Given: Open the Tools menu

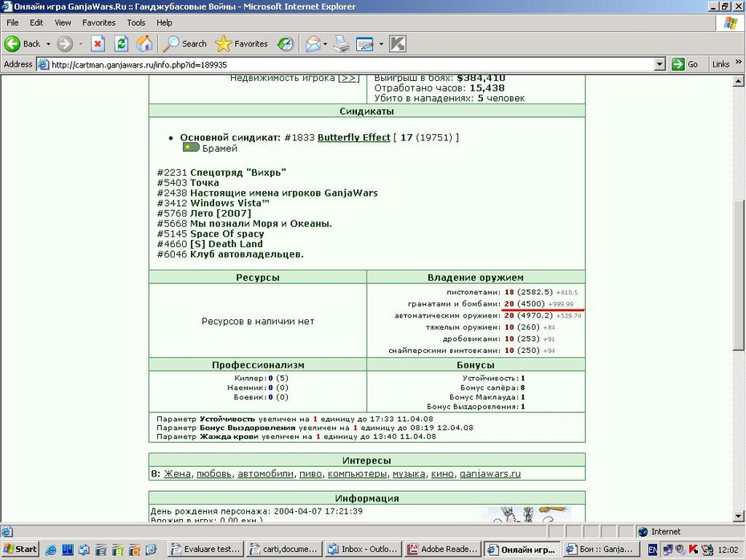Looking at the screenshot, I should [x=136, y=22].
